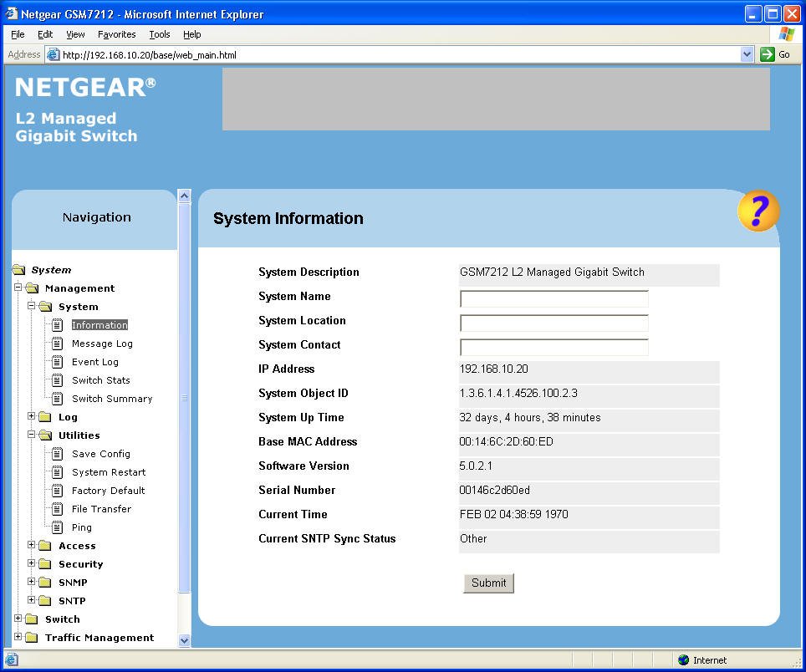The height and width of the screenshot is (672, 806).
Task: Click the document icon next to File Transfer
Action: coord(58,510)
